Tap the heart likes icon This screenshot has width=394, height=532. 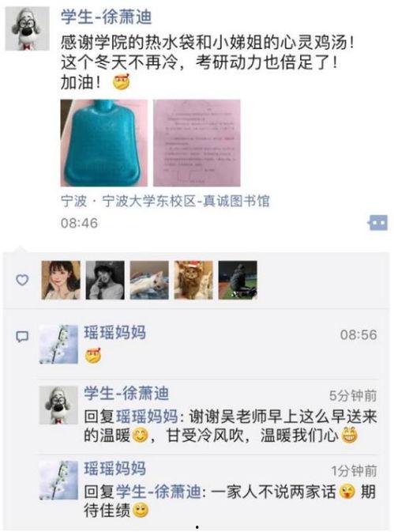pos(22,280)
